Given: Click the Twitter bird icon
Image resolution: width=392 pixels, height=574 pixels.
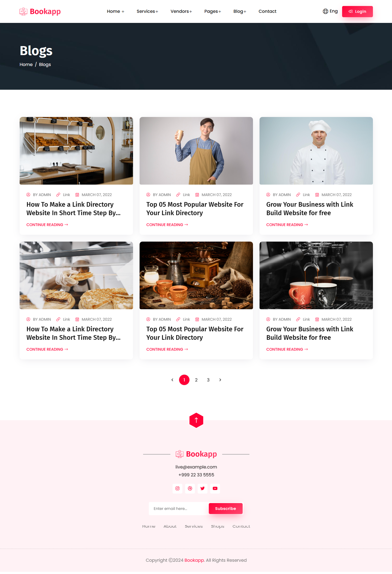Looking at the screenshot, I should click(203, 488).
